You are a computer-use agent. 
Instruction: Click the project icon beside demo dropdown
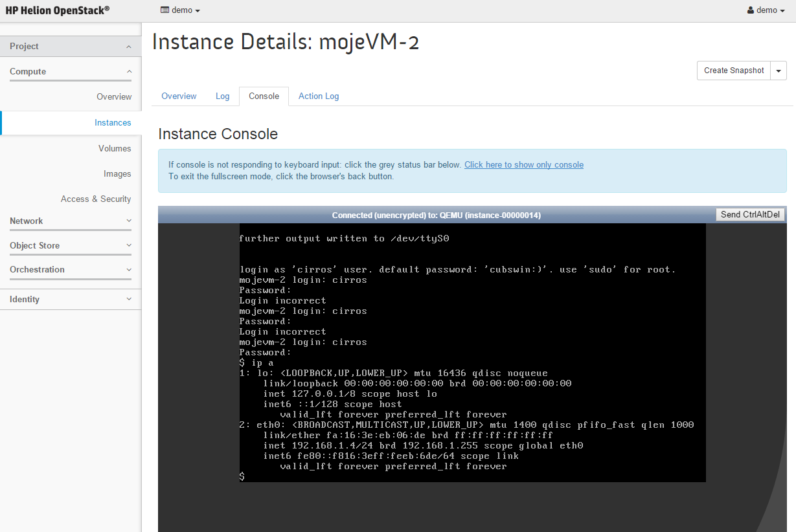(165, 10)
